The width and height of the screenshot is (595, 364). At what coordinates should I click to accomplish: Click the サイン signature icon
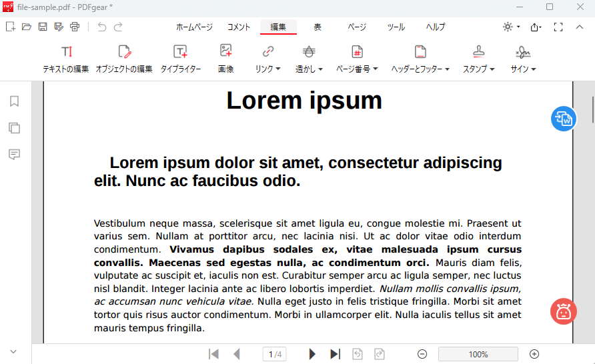pos(523,51)
